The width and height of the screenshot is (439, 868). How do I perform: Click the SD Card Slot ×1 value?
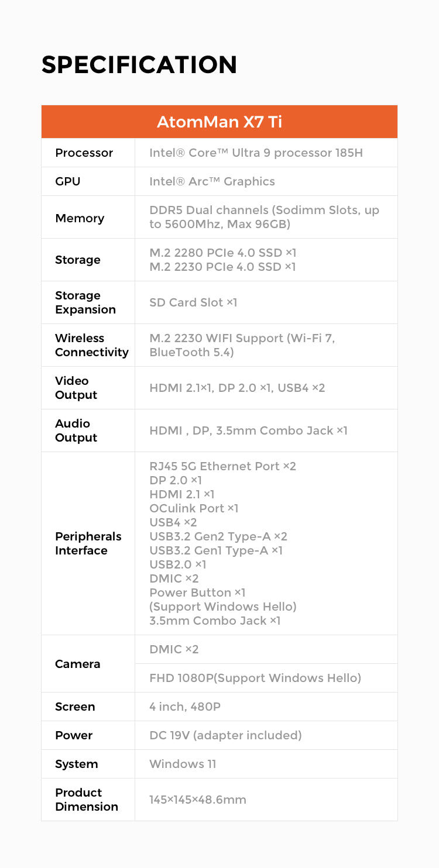(x=193, y=302)
